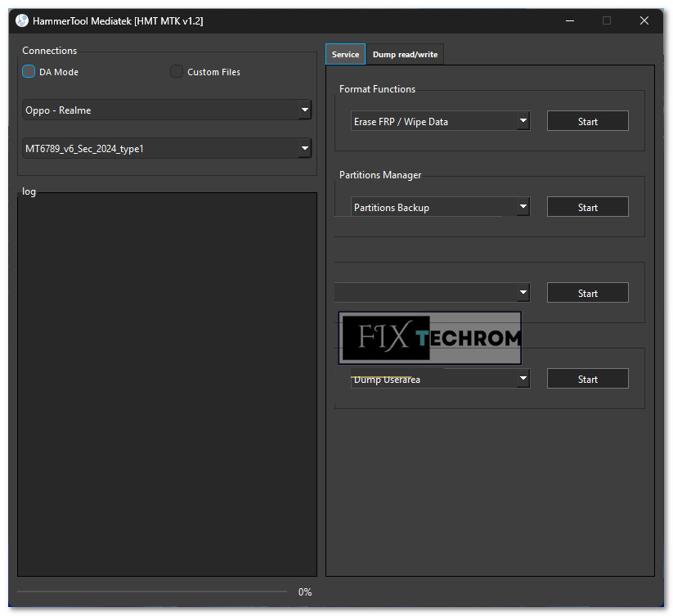Viewport: 673px width, 616px height.
Task: Close the HammerTool window
Action: [644, 20]
